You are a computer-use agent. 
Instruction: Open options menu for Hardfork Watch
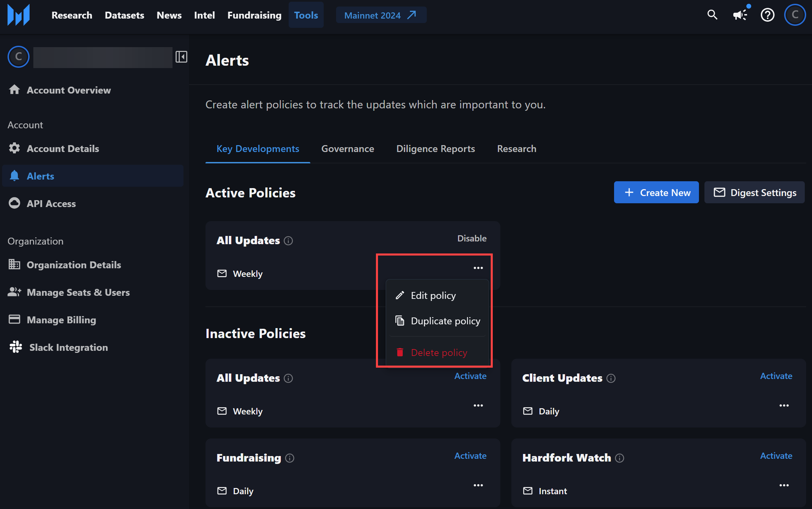(x=784, y=485)
